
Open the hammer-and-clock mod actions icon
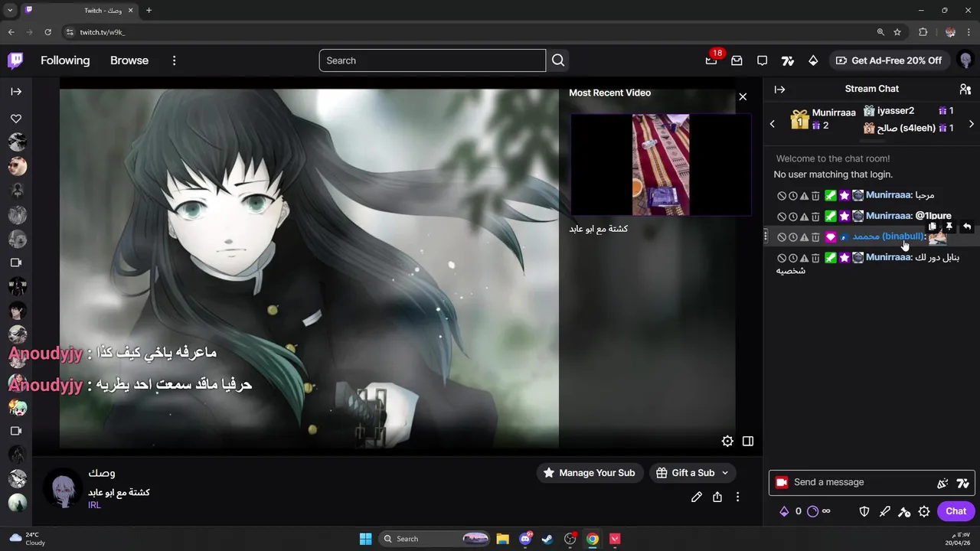coord(904,511)
